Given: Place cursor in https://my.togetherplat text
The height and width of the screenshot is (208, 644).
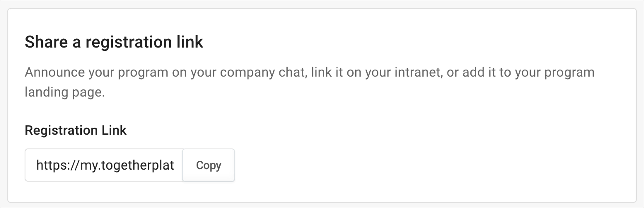Looking at the screenshot, I should (105, 165).
